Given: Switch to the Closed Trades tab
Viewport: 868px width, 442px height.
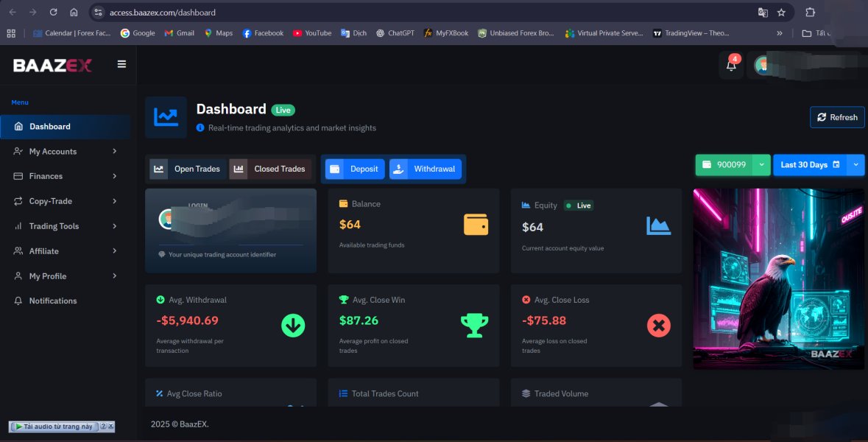Looking at the screenshot, I should coord(270,169).
